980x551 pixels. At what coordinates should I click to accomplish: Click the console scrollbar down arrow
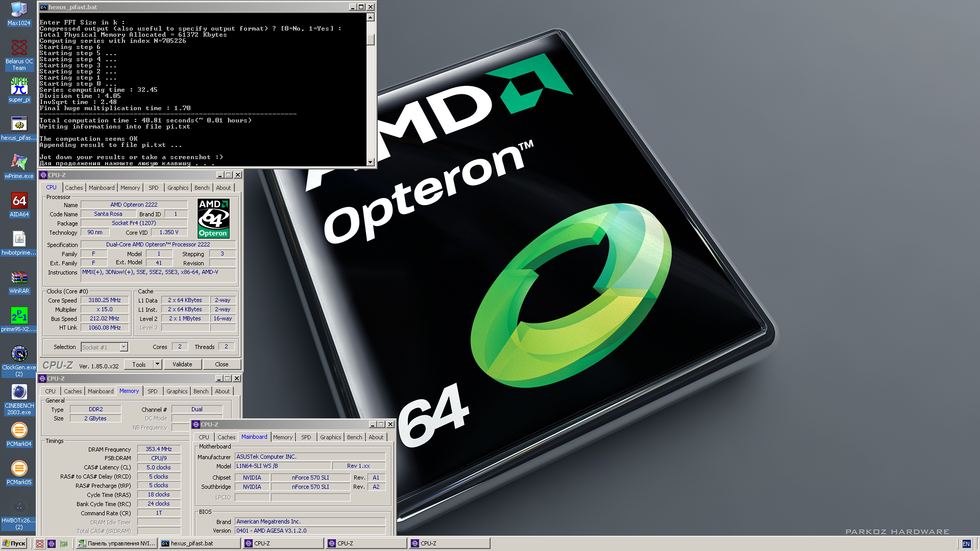click(x=371, y=162)
